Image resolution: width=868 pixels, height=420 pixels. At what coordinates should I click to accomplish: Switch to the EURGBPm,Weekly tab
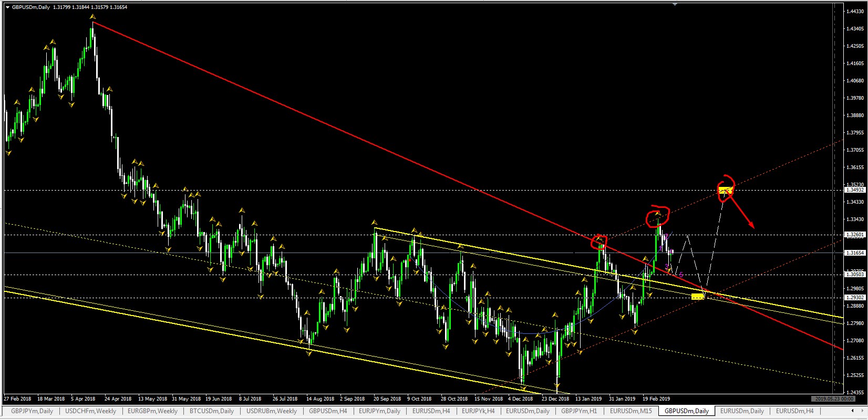point(152,411)
